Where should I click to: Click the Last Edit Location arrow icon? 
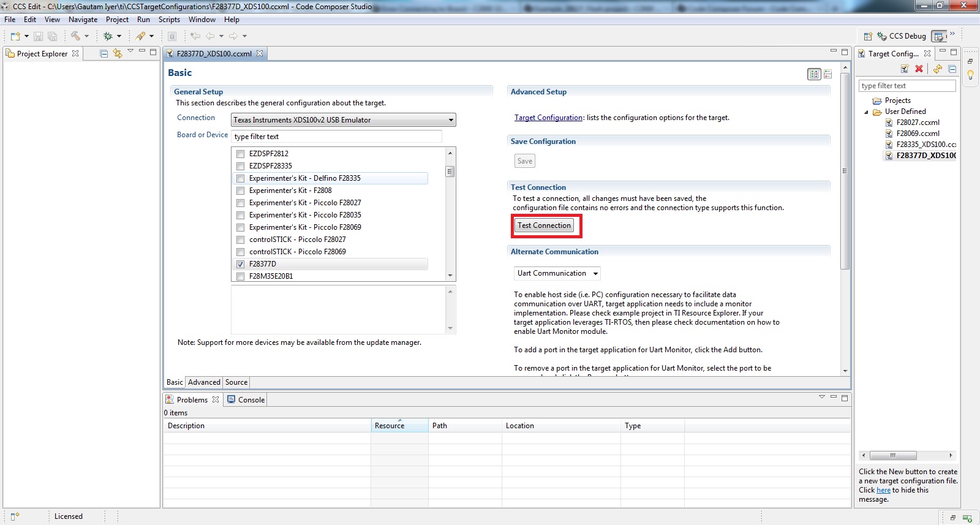[x=195, y=36]
